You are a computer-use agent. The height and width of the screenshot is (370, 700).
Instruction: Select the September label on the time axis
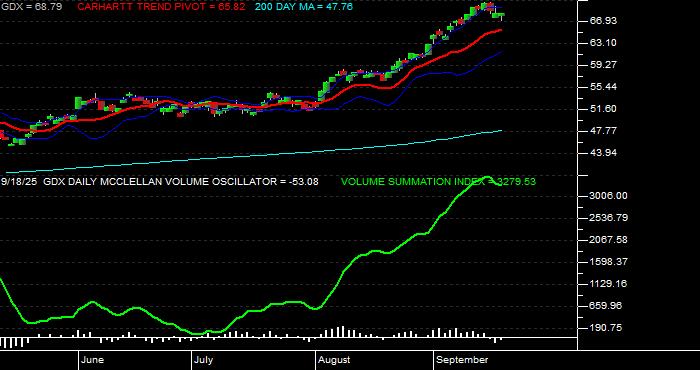click(462, 360)
